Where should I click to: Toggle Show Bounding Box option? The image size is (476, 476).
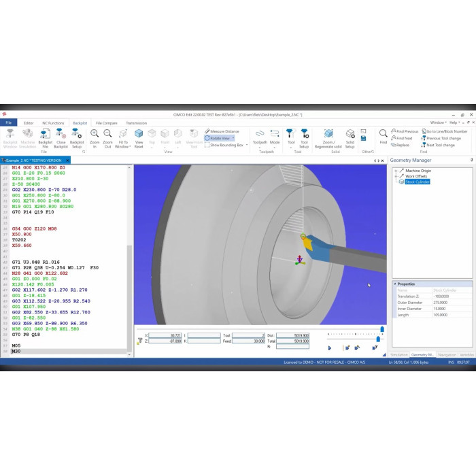pos(224,145)
